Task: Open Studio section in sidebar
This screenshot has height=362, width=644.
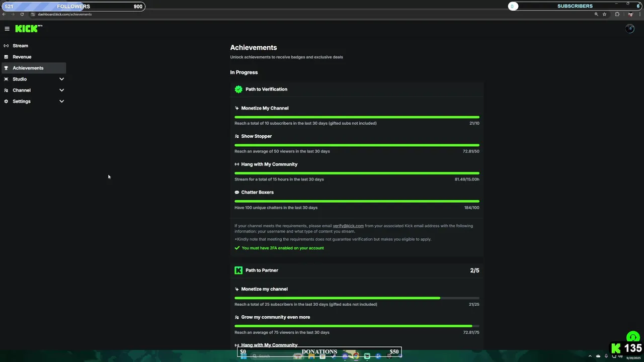Action: coord(34,79)
